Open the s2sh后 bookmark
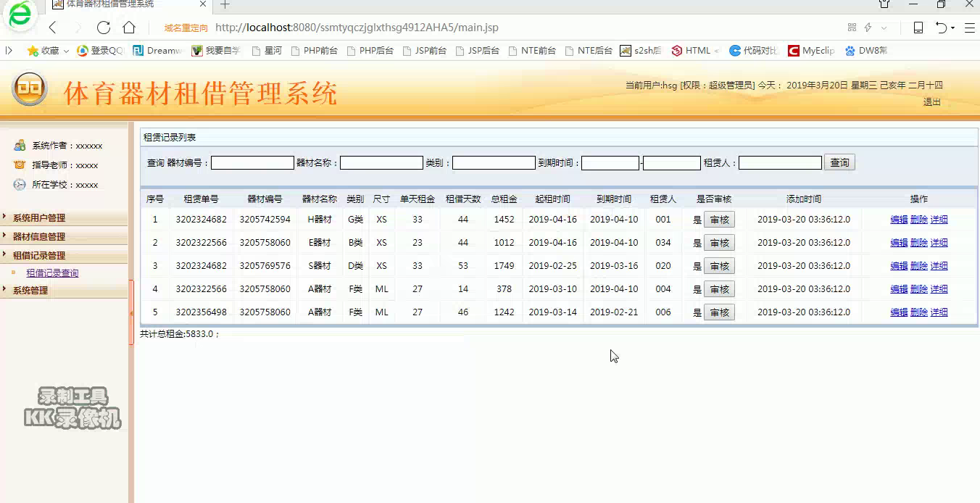The image size is (980, 503). pyautogui.click(x=641, y=51)
